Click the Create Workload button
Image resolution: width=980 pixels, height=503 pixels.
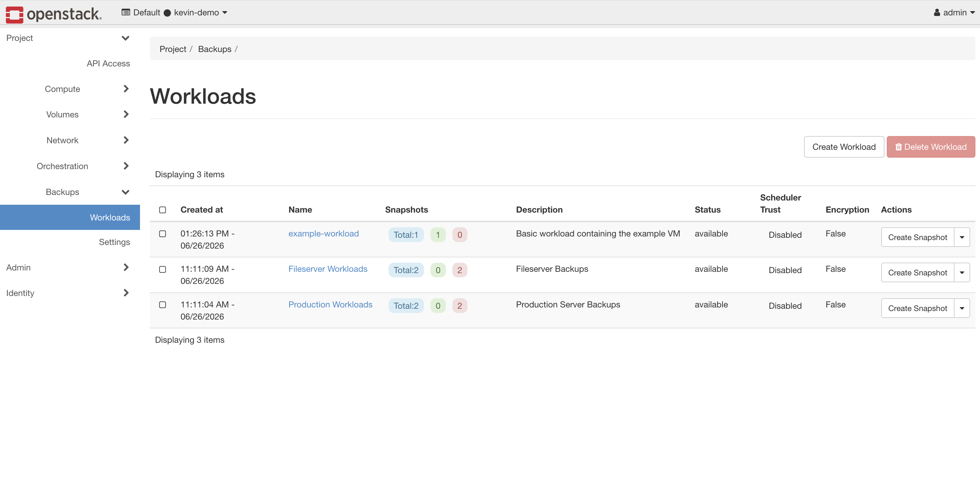[844, 147]
